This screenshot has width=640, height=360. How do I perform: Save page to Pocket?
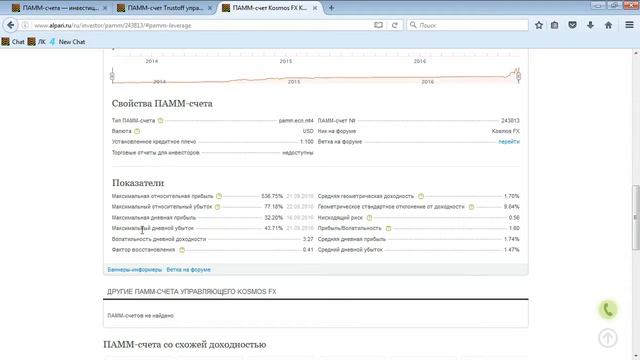tap(572, 25)
